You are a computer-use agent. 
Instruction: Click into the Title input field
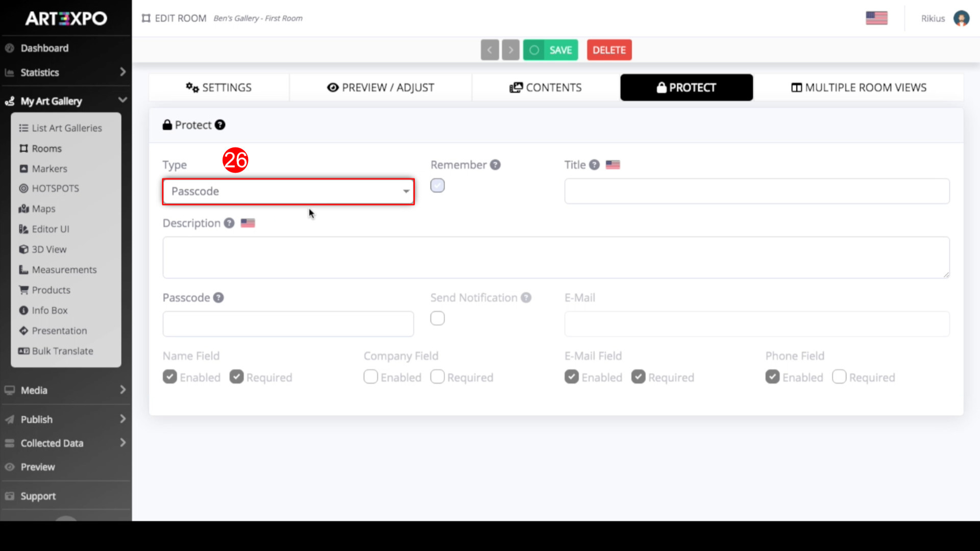pos(757,191)
